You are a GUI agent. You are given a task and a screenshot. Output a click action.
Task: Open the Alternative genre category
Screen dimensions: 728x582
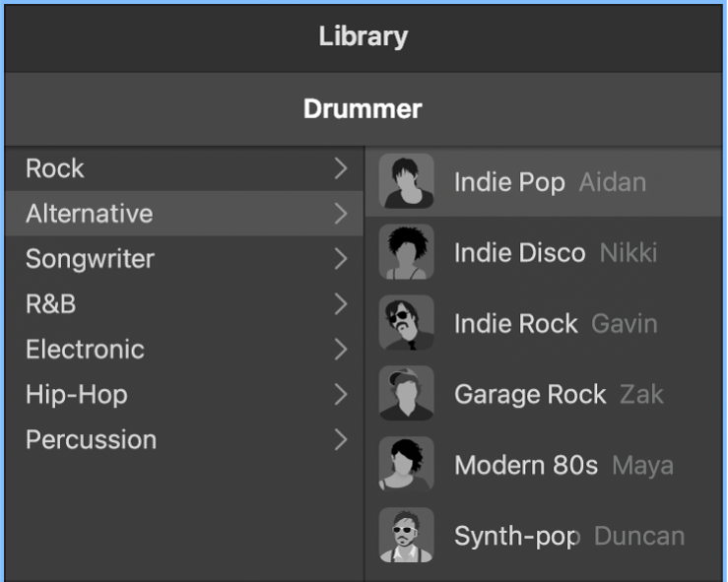pyautogui.click(x=184, y=214)
